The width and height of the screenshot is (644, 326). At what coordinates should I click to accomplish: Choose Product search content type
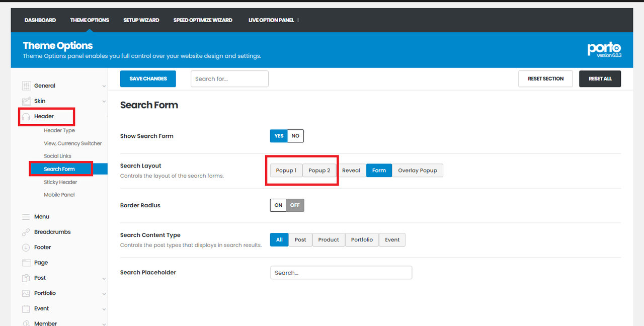(x=329, y=240)
